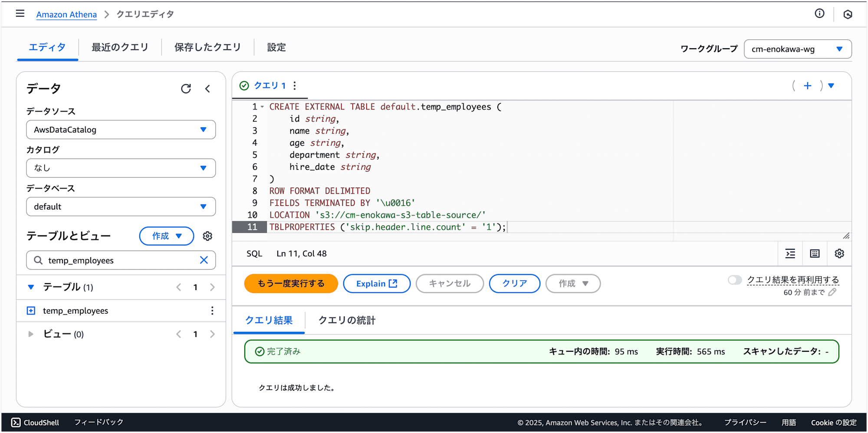Expand the ビュー (0) section

click(x=31, y=334)
